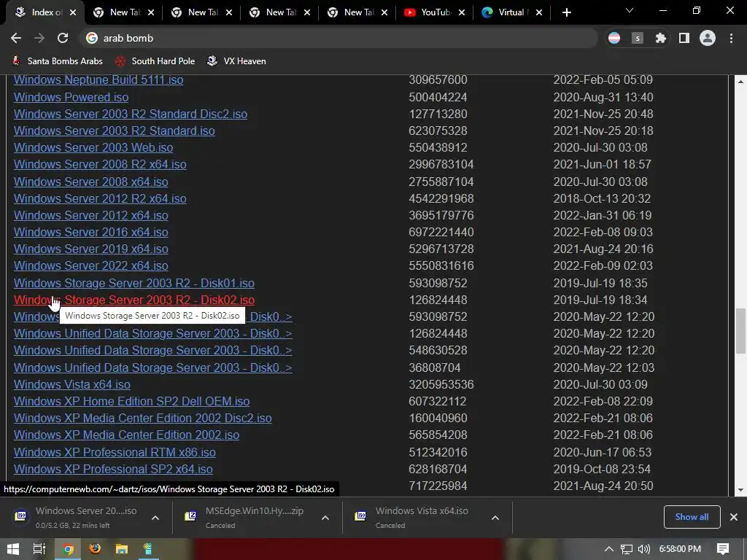This screenshot has height=560, width=747.
Task: Open Windows Server 2019 x64.iso link
Action: [91, 249]
